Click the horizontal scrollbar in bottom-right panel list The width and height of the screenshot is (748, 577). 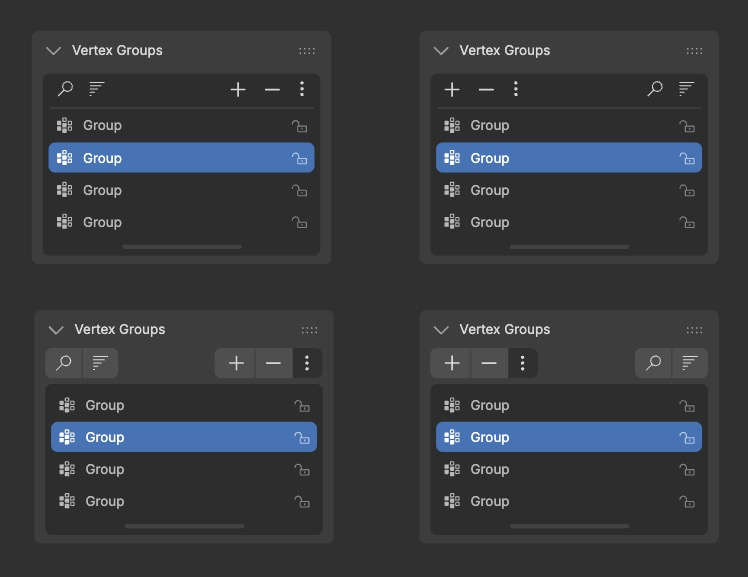pyautogui.click(x=569, y=526)
